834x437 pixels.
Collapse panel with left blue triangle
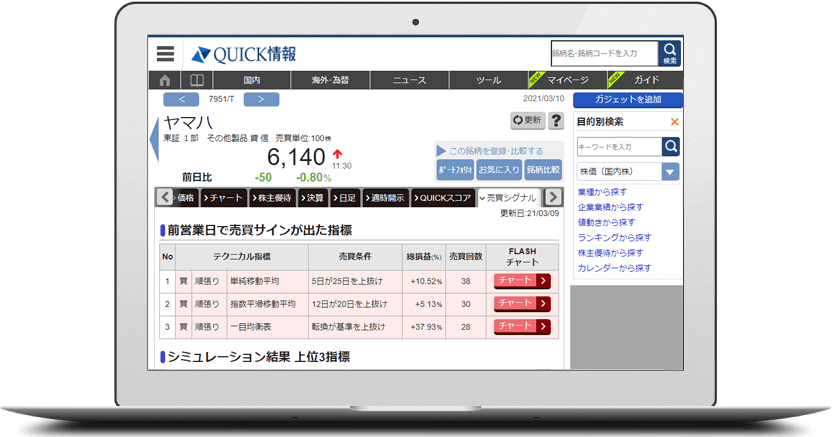point(154,139)
